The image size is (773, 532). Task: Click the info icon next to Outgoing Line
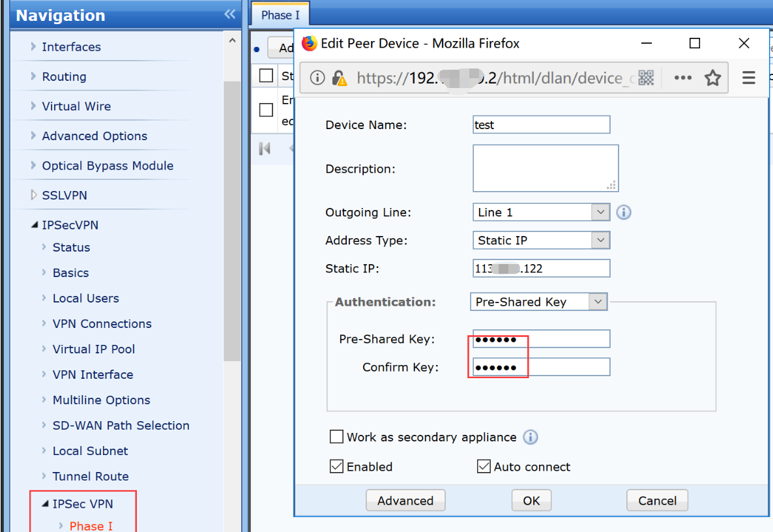(624, 213)
